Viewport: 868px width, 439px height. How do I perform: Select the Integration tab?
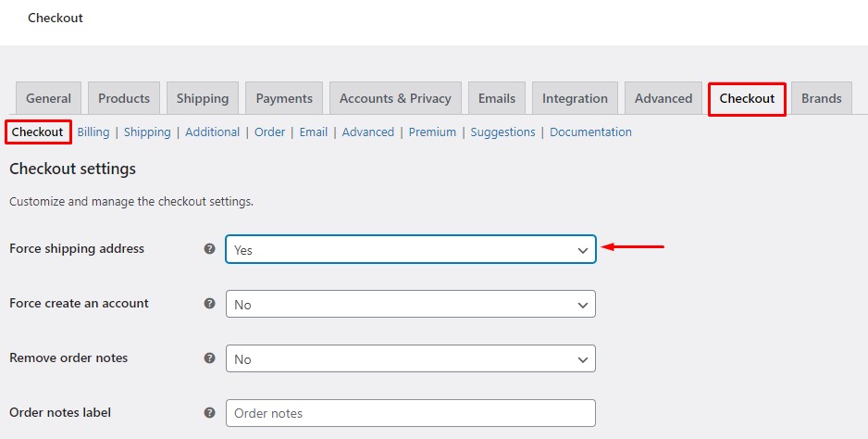(575, 98)
